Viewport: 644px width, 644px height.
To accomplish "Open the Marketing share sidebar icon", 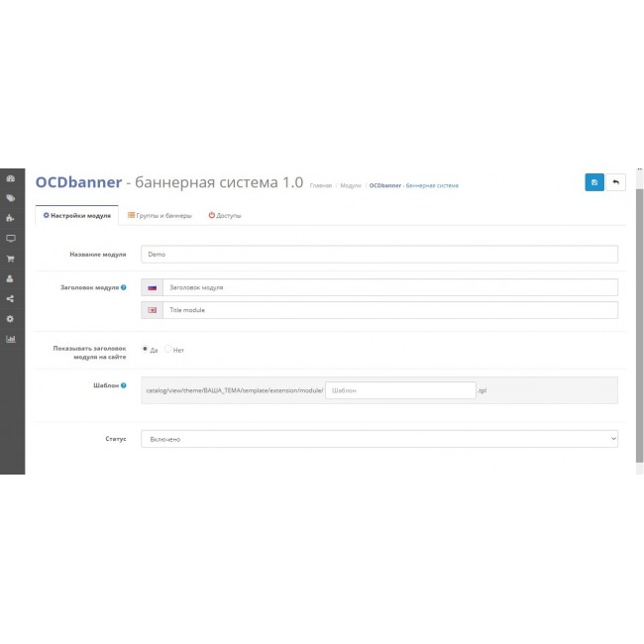I will click(x=10, y=299).
